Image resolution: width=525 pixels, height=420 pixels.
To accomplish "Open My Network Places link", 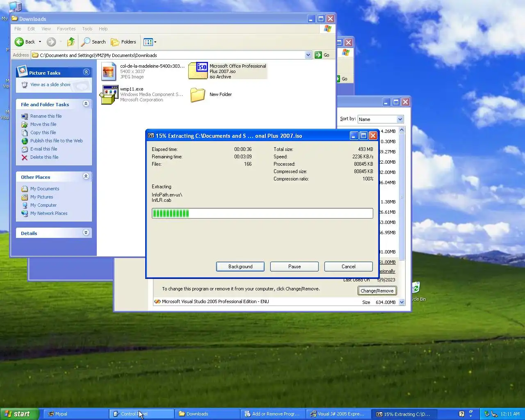I will (x=49, y=213).
